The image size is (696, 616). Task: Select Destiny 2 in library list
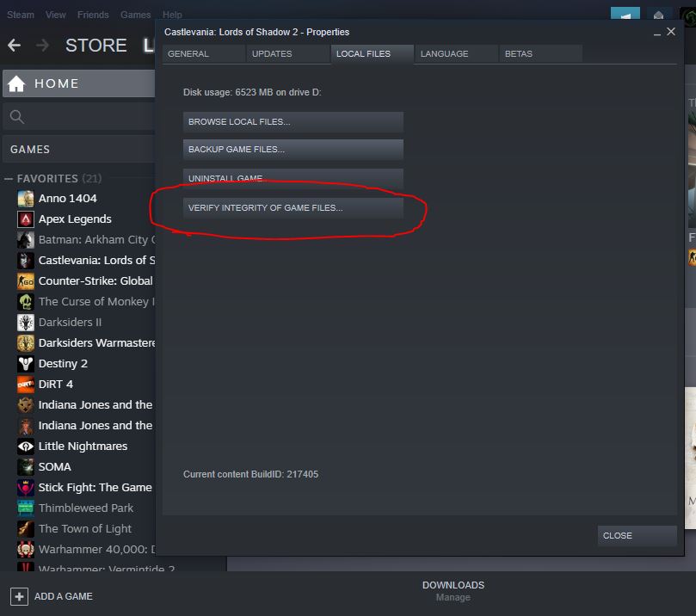[63, 363]
